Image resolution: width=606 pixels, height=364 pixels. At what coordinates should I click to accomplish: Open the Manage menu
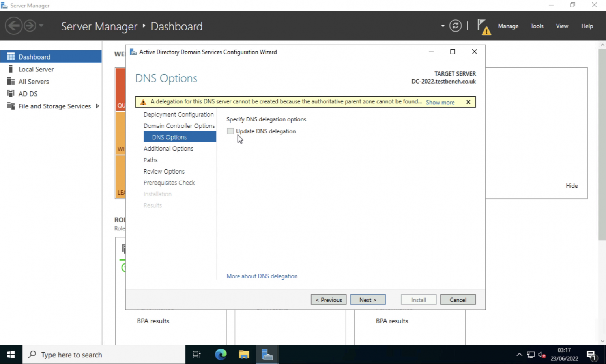(x=508, y=26)
